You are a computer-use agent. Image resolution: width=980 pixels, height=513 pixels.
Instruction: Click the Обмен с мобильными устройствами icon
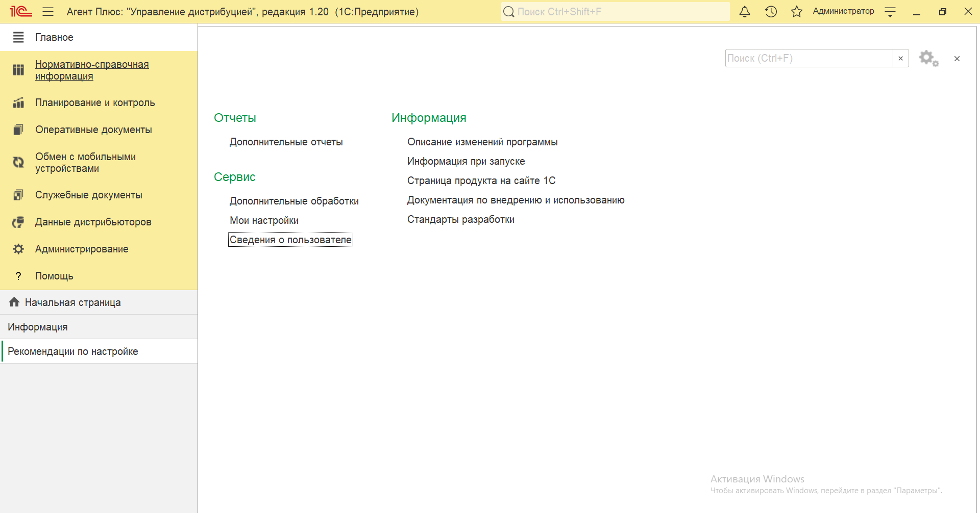click(18, 162)
